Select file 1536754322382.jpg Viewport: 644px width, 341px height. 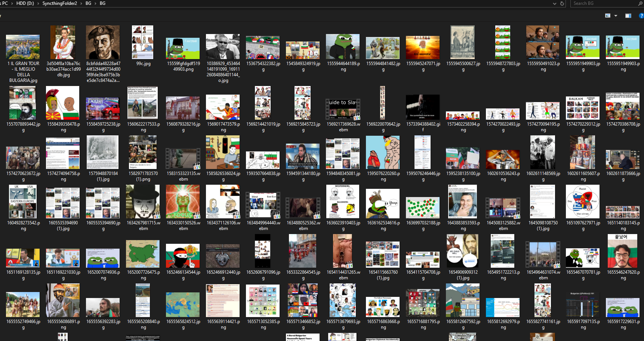(263, 47)
